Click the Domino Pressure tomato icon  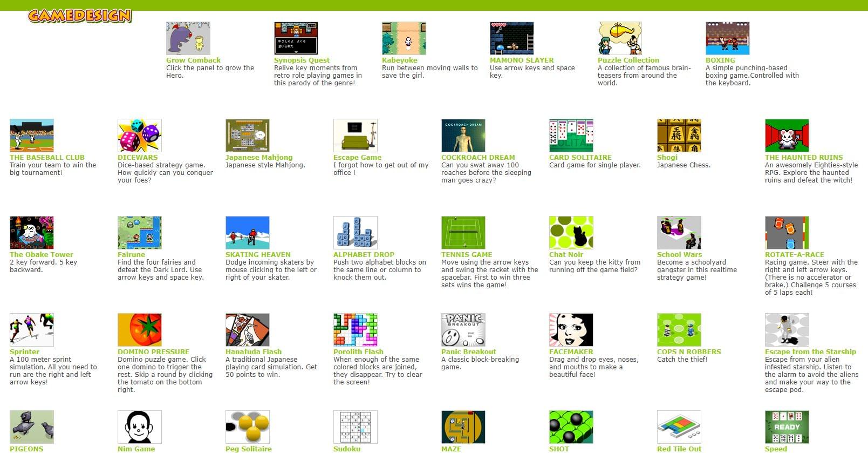click(139, 330)
